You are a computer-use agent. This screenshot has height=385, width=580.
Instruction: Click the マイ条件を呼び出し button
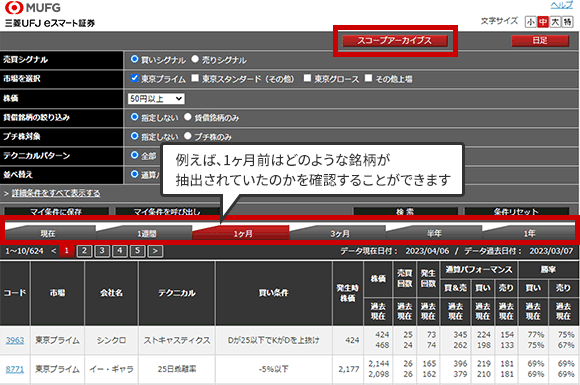167,211
